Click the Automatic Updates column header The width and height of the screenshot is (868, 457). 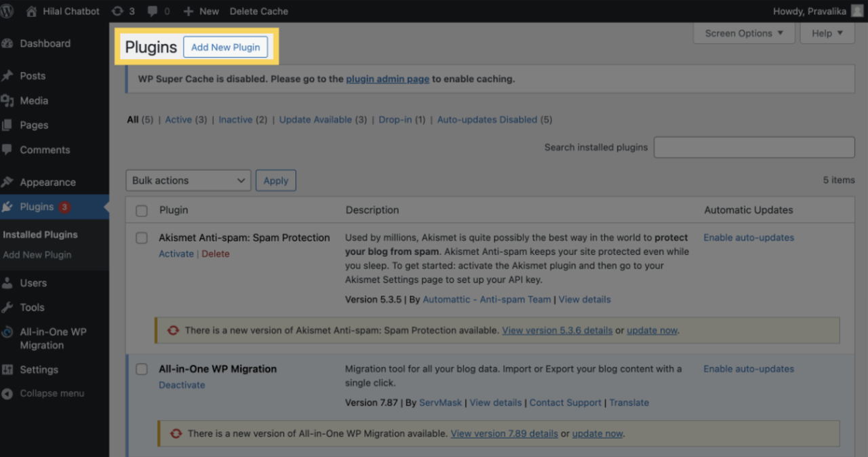click(749, 210)
